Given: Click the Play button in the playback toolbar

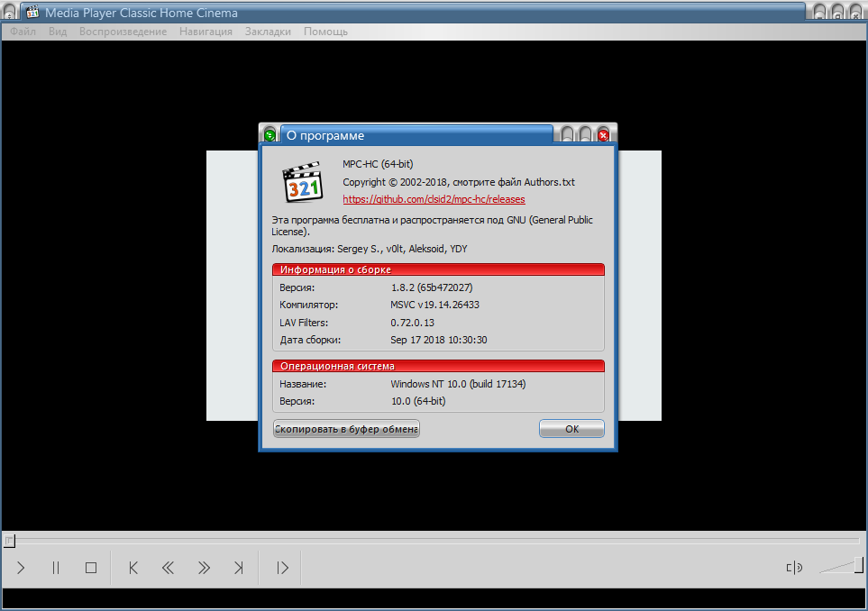Looking at the screenshot, I should pos(21,567).
